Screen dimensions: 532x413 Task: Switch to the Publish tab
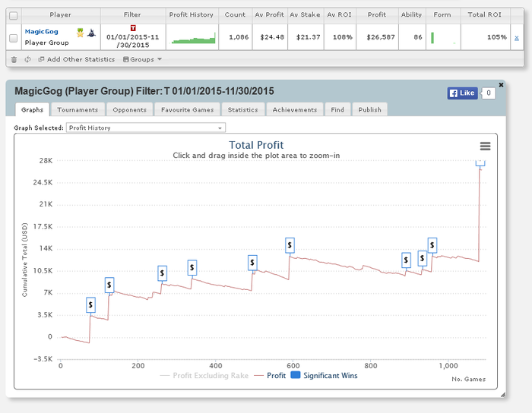[x=369, y=110]
